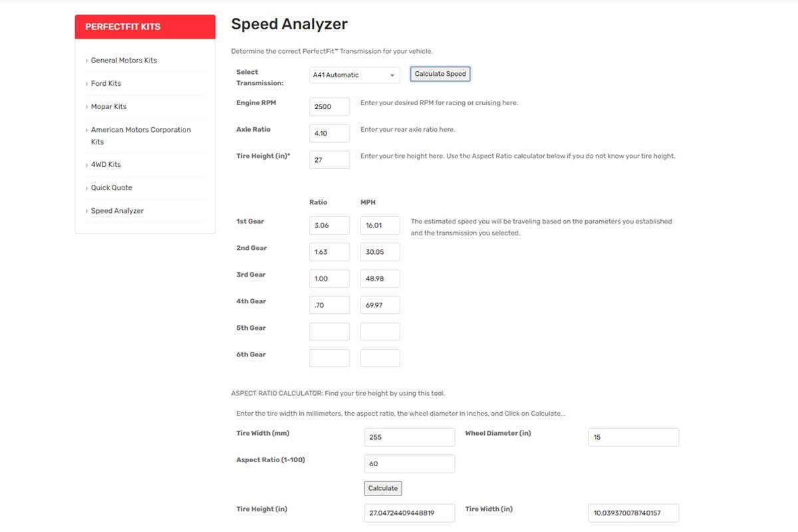Click the empty 5th Gear ratio field
Screen dimensions: 798x532
[329, 332]
